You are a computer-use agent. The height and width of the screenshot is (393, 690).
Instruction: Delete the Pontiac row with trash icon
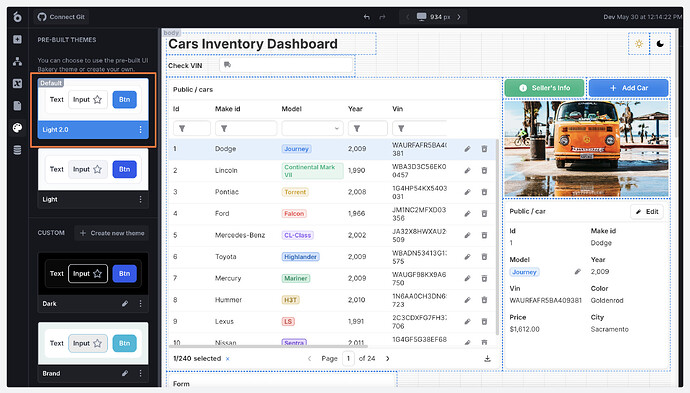point(484,192)
